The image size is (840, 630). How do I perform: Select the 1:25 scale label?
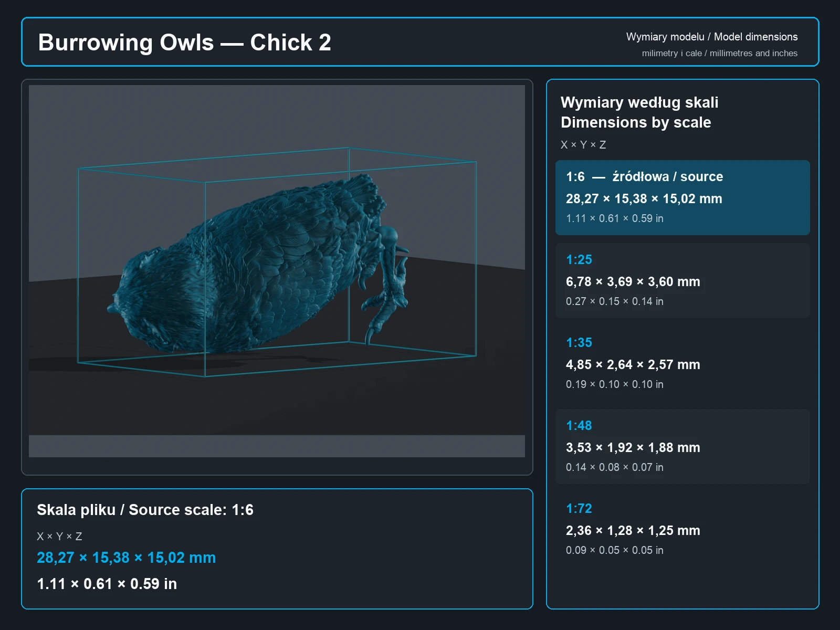tap(579, 259)
